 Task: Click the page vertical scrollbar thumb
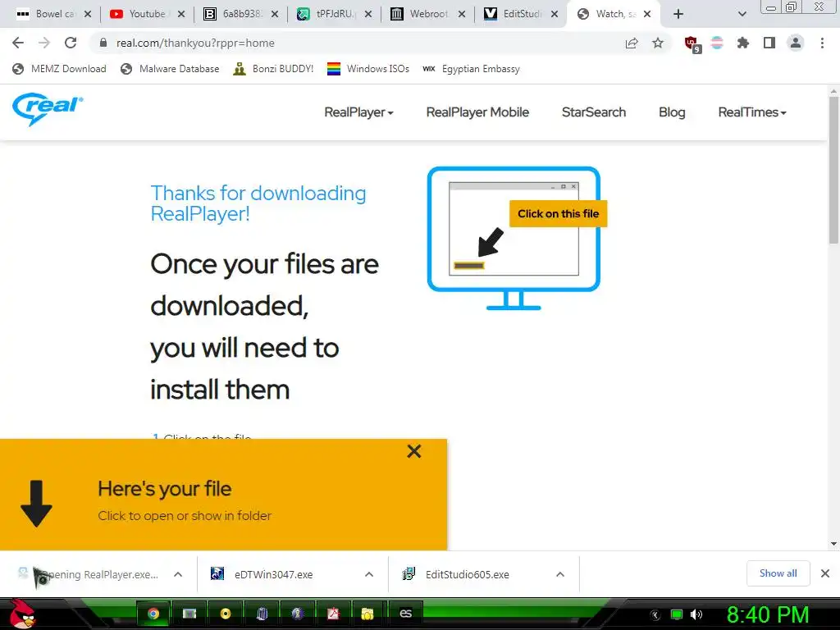coord(833,169)
